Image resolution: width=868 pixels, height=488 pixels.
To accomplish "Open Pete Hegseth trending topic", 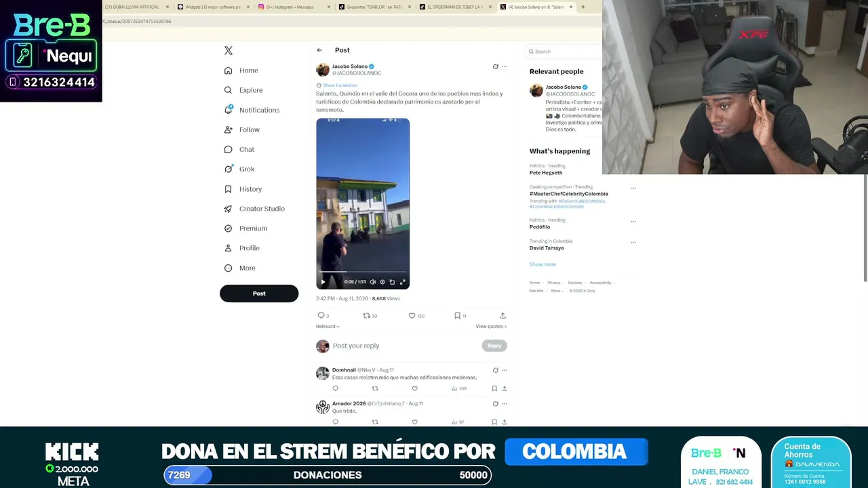I will point(546,173).
